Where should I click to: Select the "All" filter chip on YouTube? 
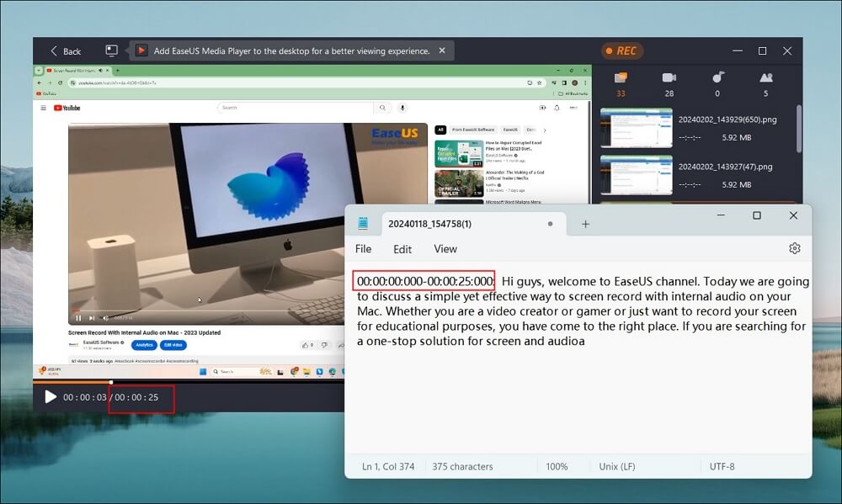pyautogui.click(x=440, y=130)
